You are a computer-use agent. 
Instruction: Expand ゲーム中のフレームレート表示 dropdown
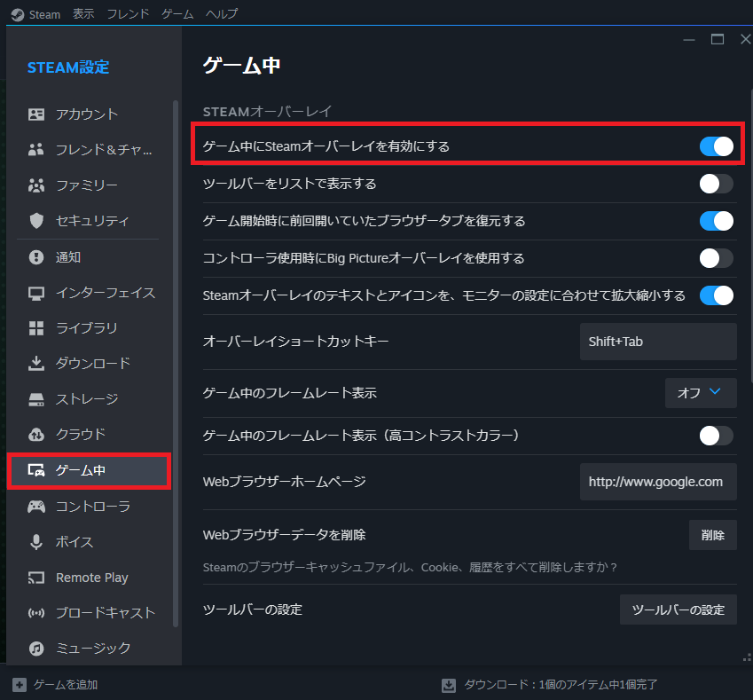tap(701, 392)
